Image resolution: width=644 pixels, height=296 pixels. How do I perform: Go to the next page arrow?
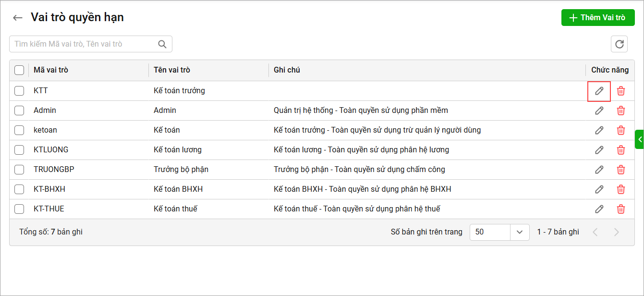coord(617,232)
